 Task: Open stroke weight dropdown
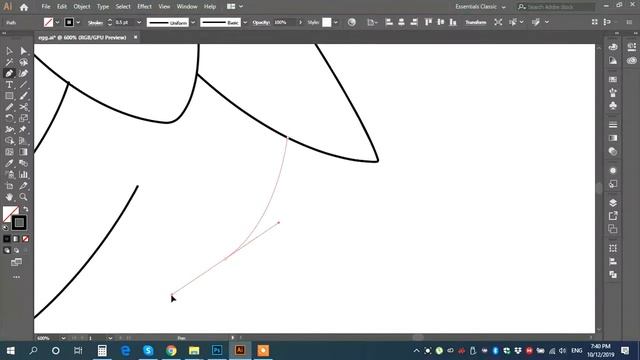(139, 22)
